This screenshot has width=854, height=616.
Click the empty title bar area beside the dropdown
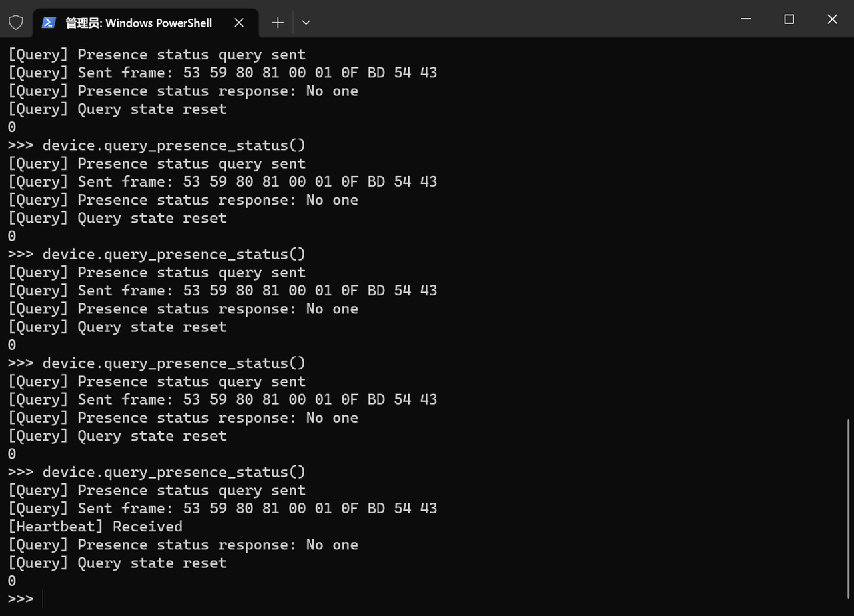520,19
